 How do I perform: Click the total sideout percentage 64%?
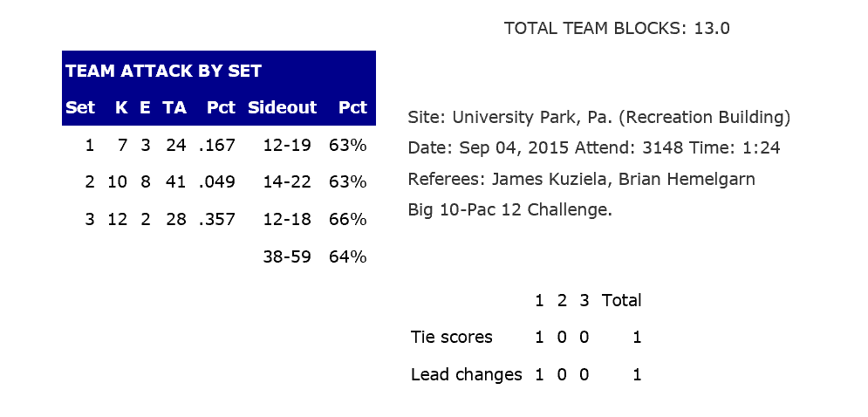point(347,257)
